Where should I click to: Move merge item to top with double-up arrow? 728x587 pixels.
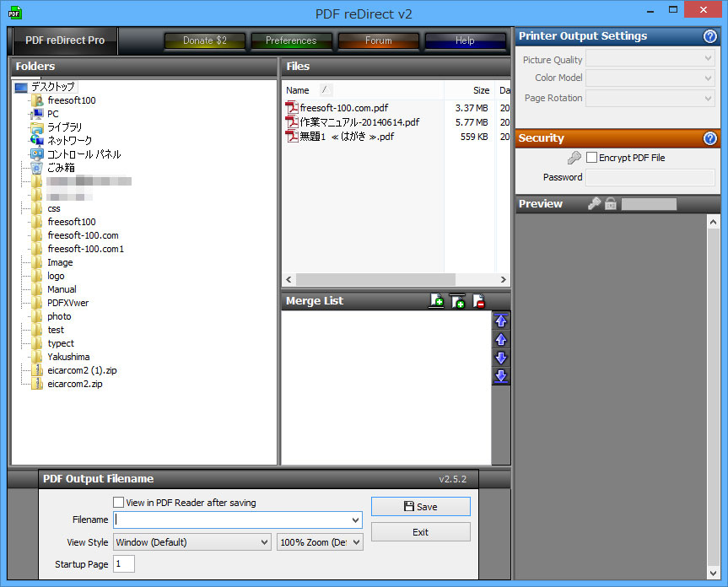(501, 320)
